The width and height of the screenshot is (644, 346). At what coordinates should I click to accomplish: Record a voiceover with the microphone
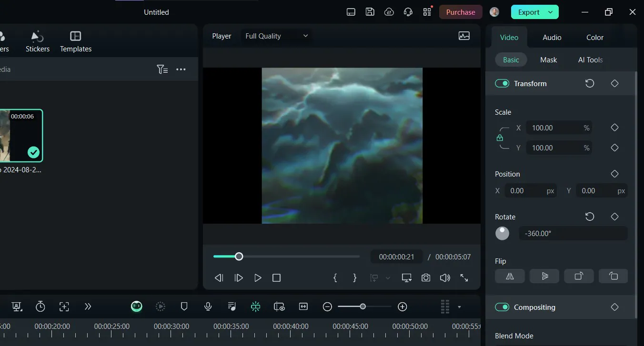tap(208, 306)
